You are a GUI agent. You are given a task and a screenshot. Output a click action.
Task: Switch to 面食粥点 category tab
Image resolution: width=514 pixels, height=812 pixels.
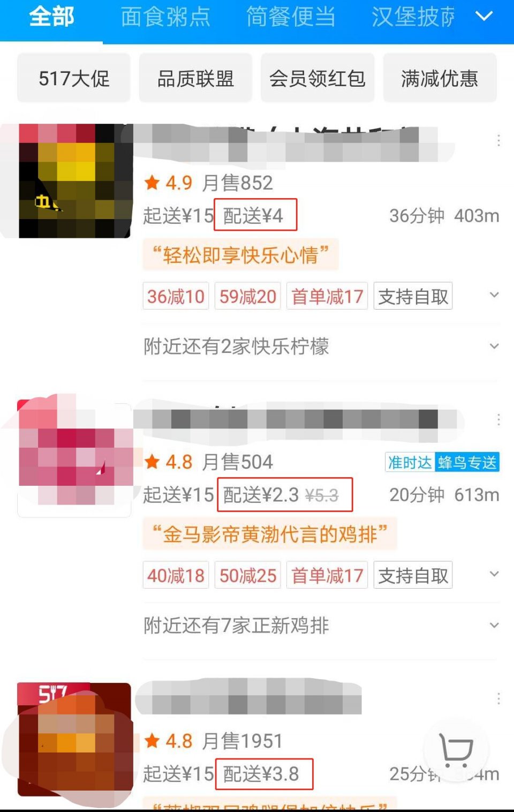165,17
